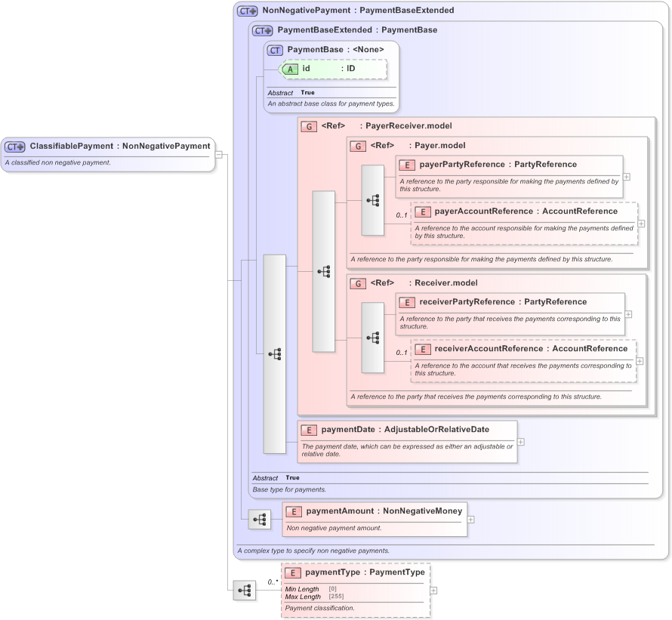Click the 0..1 cardinality of payerAccountReference
Screen dimensions: 672x620
[x=402, y=215]
